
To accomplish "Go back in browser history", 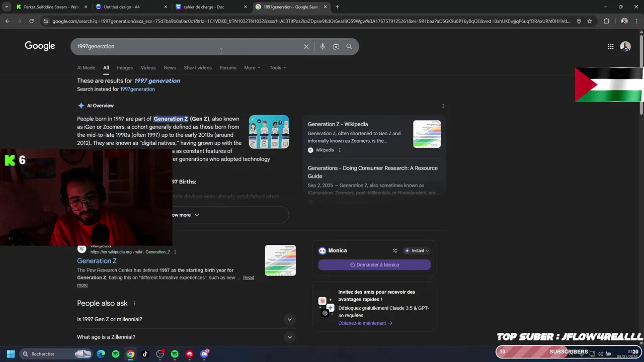I will (7, 21).
